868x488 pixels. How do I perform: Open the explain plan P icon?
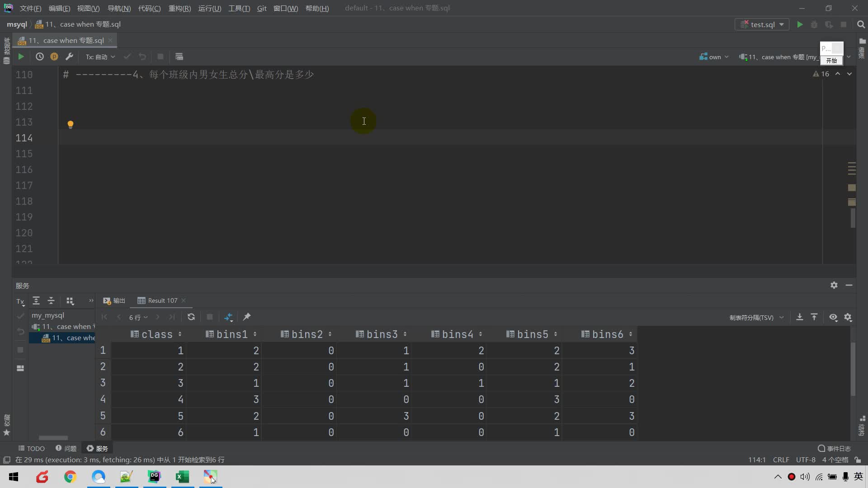click(54, 56)
